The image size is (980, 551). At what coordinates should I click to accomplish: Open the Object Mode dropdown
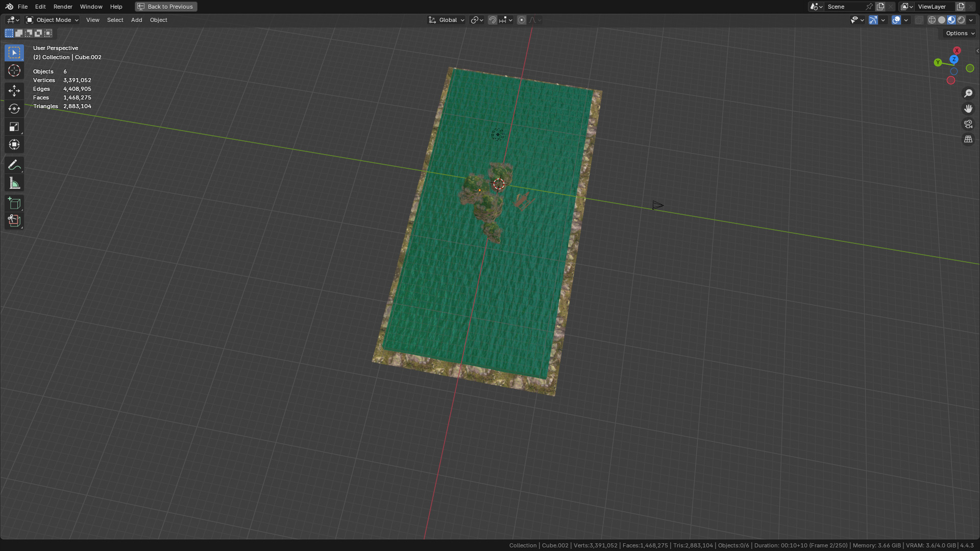53,20
